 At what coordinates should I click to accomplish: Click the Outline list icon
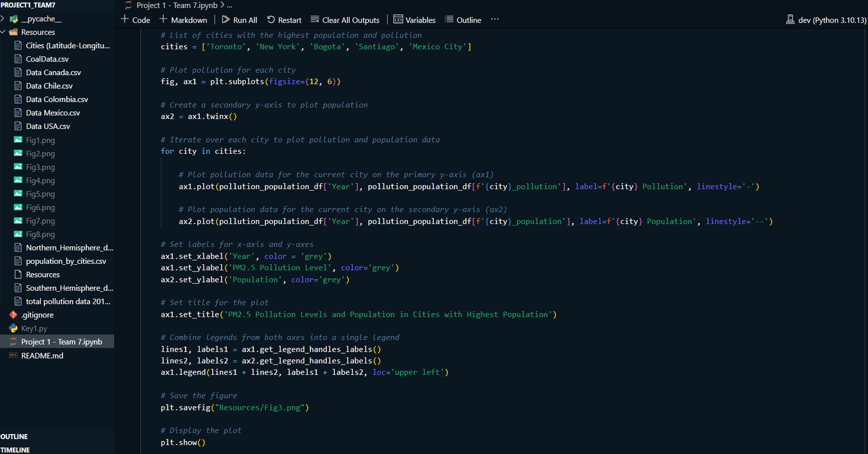pos(449,20)
